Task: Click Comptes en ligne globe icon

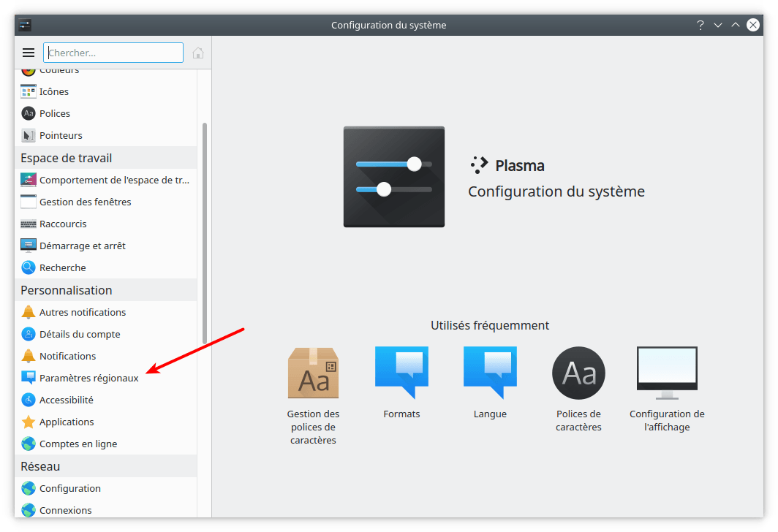Action: pyautogui.click(x=29, y=444)
